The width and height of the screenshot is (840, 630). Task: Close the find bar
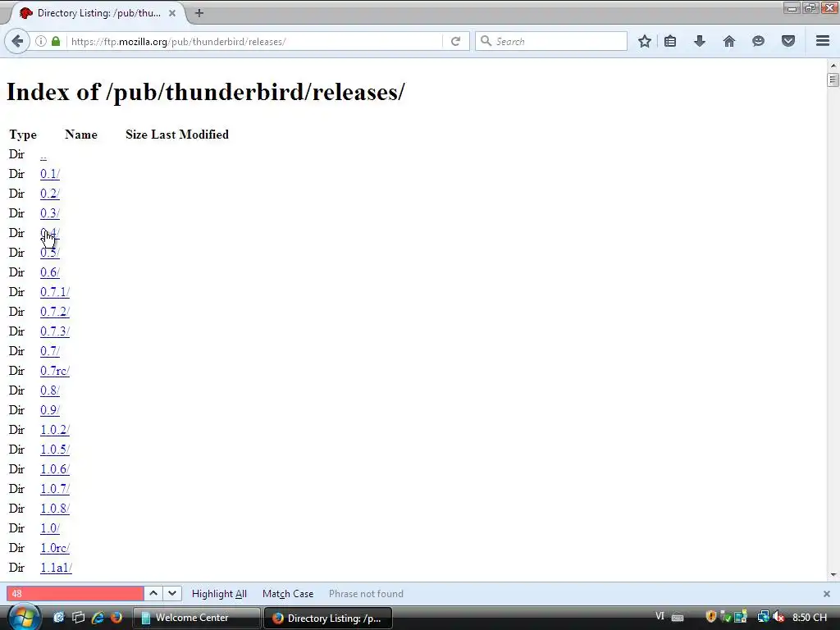(827, 594)
